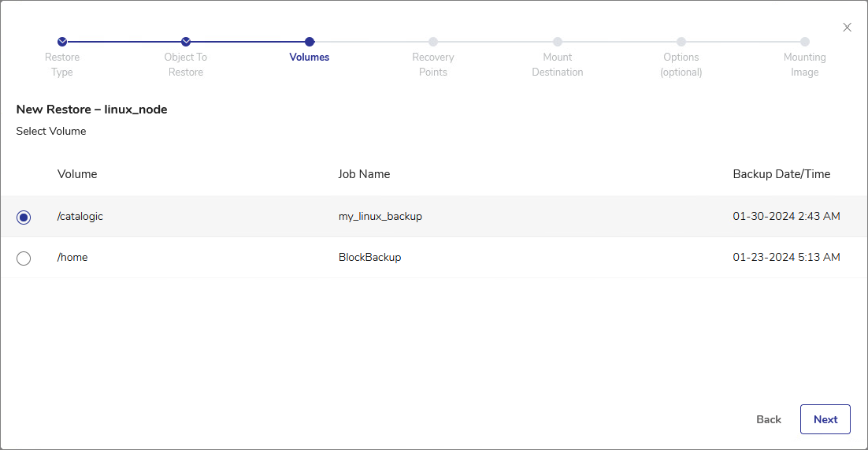Click the Mount Destination step dot
Screen dimensions: 868x450
(558, 42)
